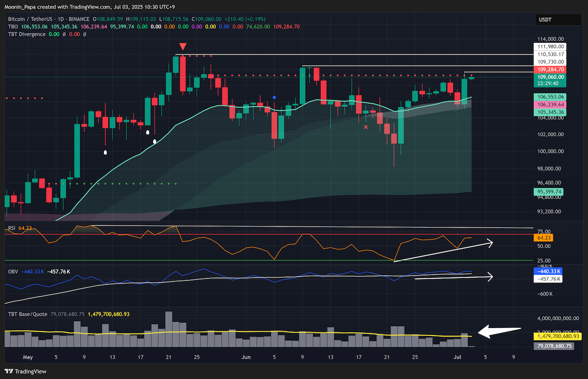
Task: Click the red down-triangle sell marker
Action: pyautogui.click(x=183, y=47)
